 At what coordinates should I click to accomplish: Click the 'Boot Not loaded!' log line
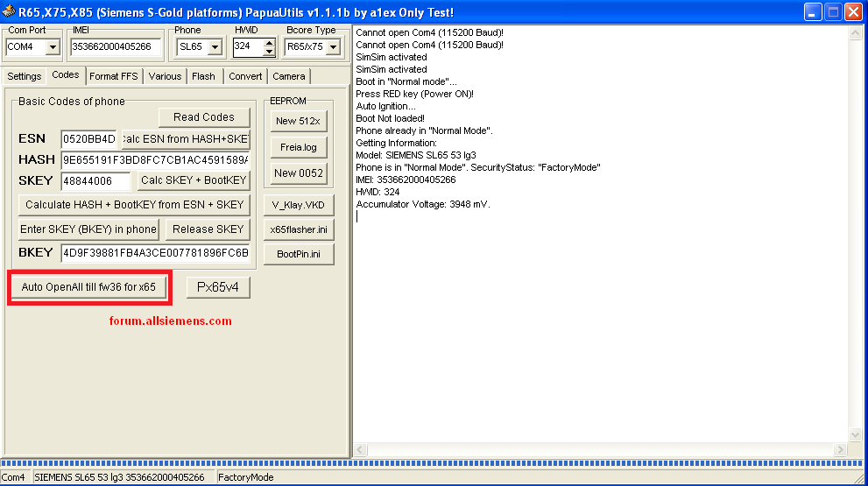[391, 118]
